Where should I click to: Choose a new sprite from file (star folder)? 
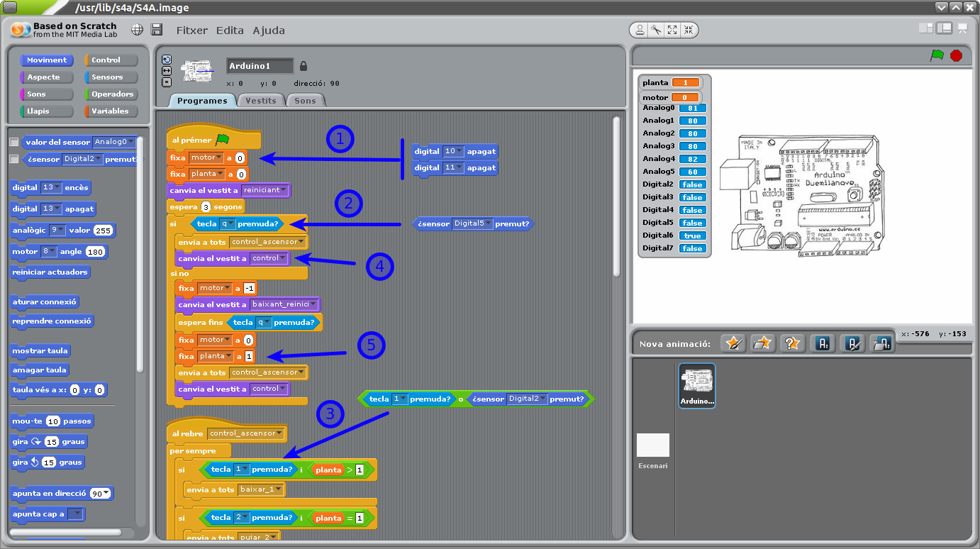point(762,343)
